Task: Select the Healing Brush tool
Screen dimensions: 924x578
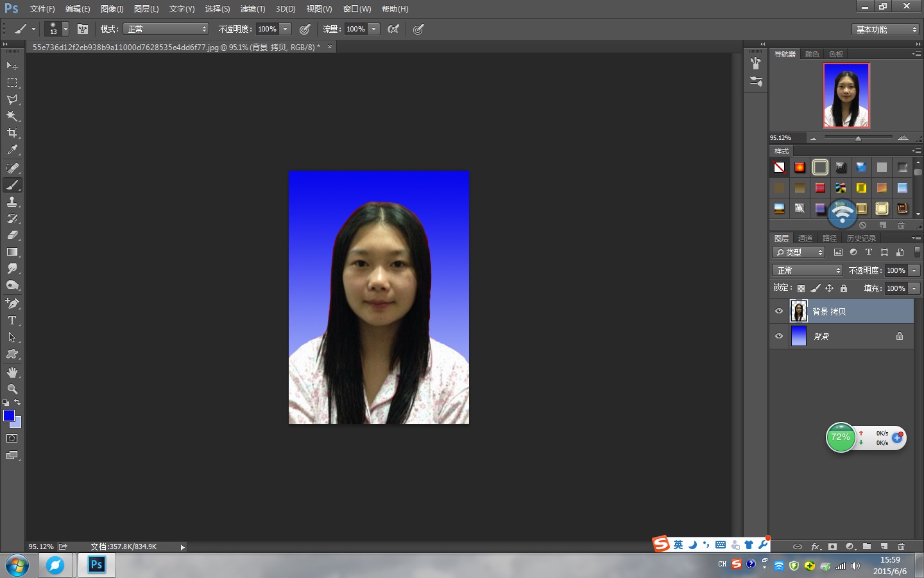Action: (x=12, y=168)
